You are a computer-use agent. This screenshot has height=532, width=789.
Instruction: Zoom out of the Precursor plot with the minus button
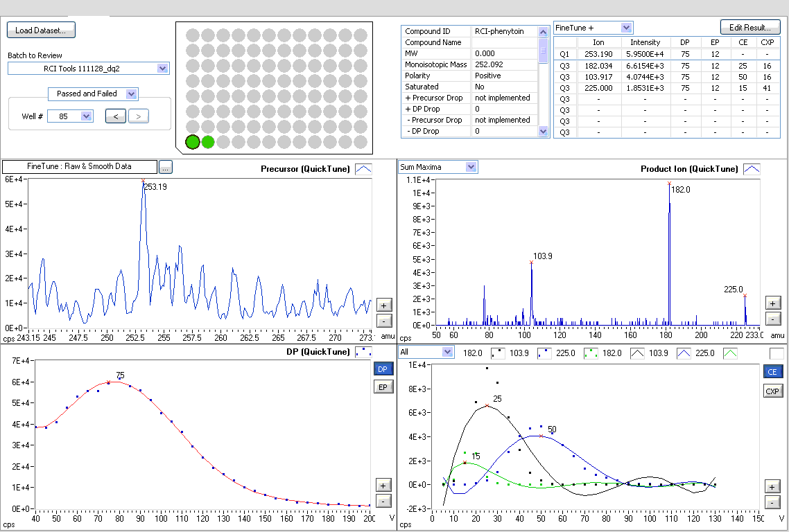coord(384,320)
